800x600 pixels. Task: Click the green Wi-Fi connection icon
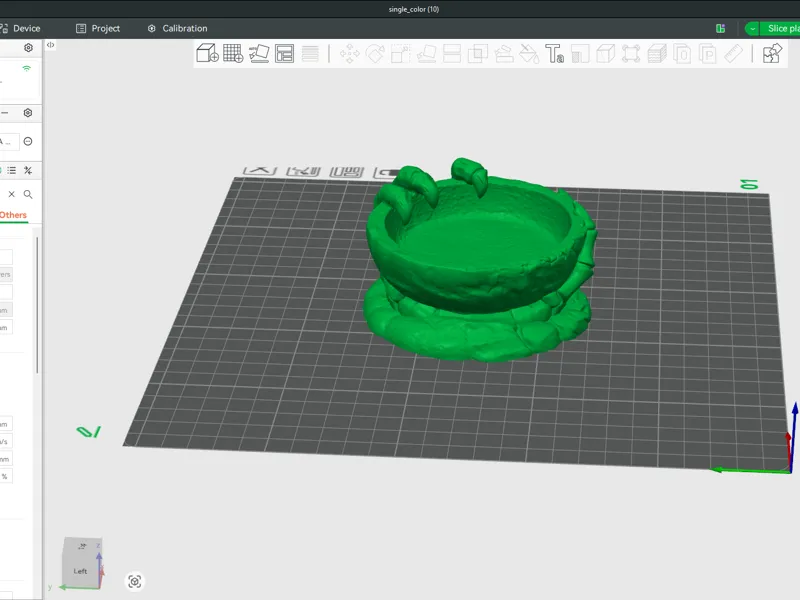click(27, 68)
